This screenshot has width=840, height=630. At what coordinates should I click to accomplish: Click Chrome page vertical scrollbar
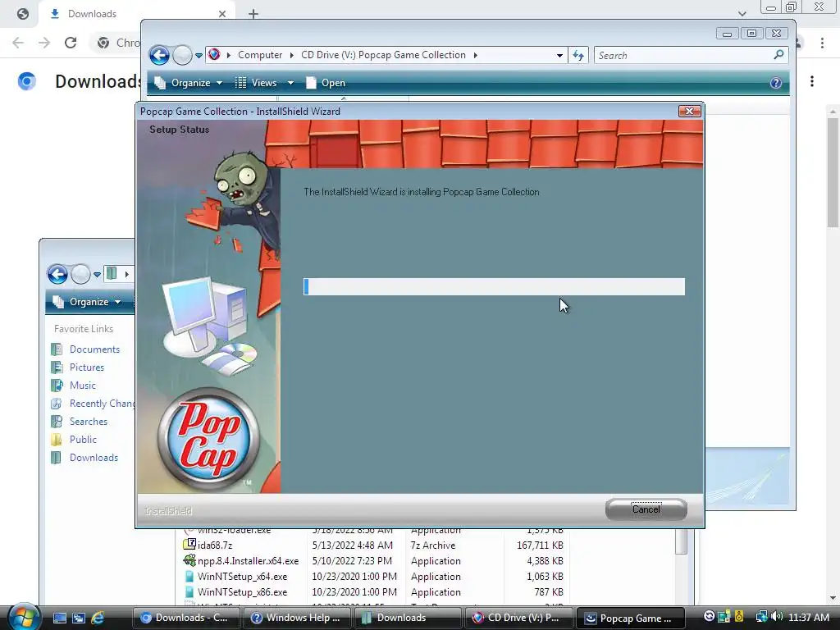pos(833,171)
